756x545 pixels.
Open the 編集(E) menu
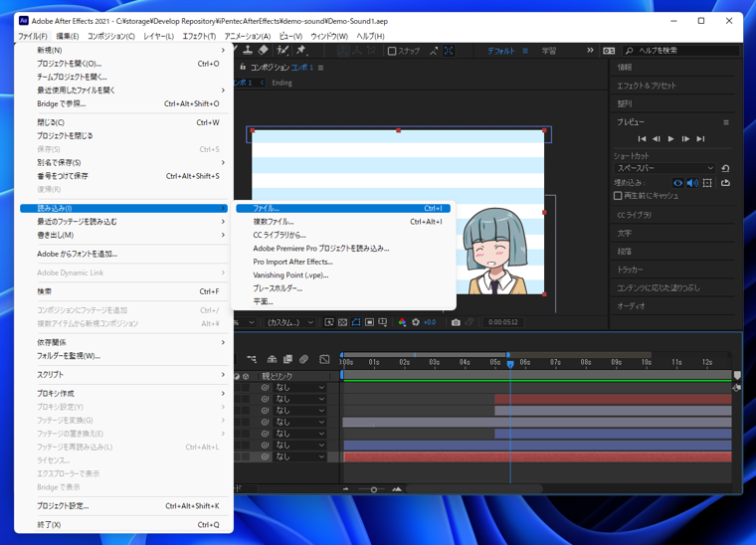tap(68, 36)
